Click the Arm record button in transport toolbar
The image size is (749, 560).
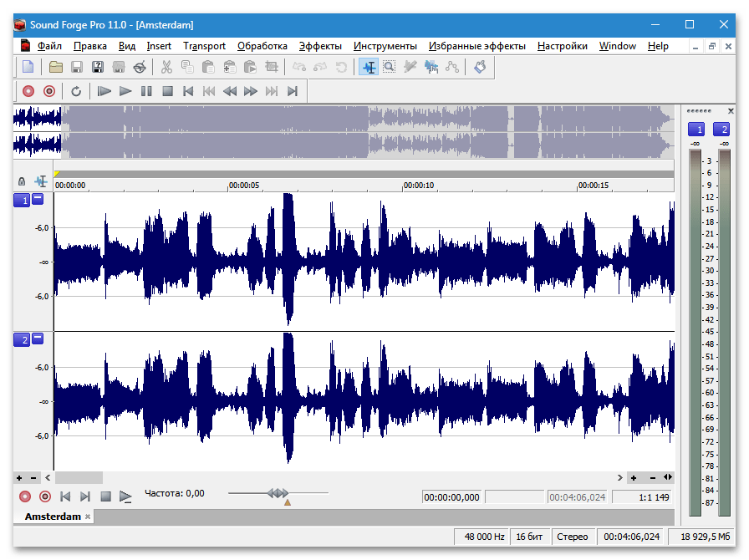click(x=49, y=91)
